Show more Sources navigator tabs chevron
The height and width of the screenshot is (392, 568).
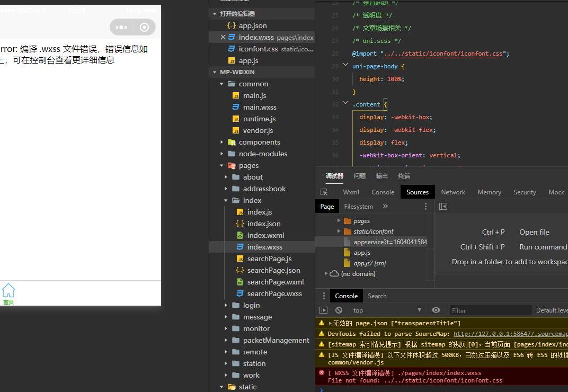pos(385,206)
